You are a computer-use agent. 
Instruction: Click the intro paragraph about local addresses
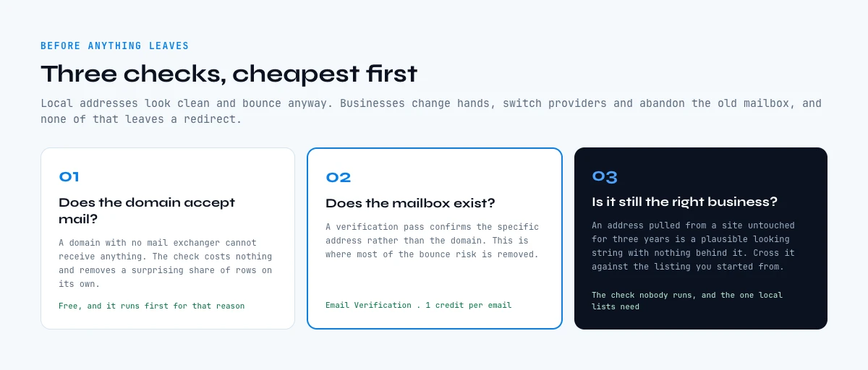coord(431,111)
